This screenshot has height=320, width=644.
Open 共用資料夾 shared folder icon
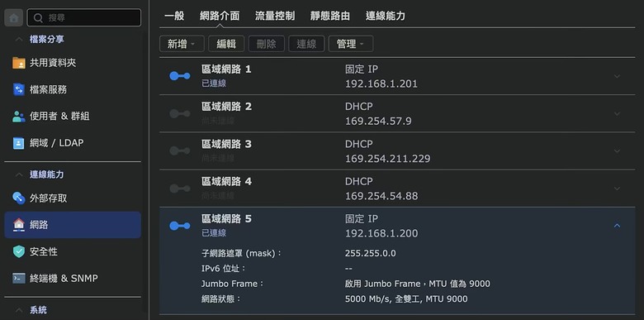[x=18, y=63]
